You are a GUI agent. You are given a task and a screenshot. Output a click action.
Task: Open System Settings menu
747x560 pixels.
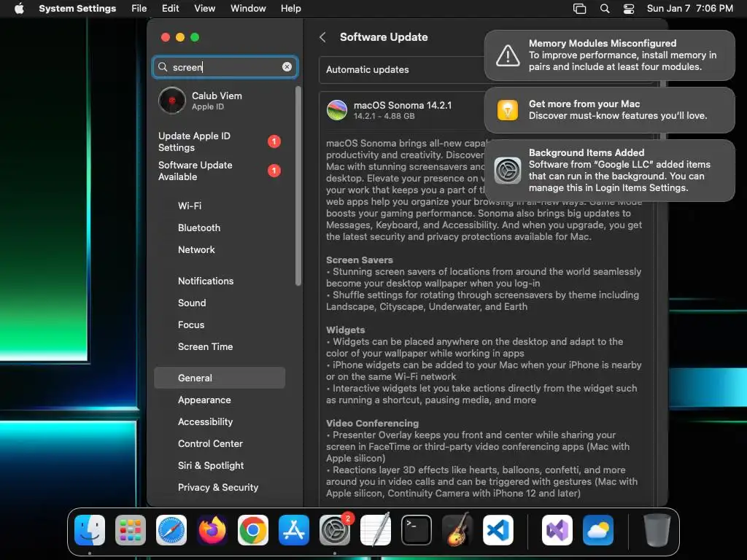77,9
